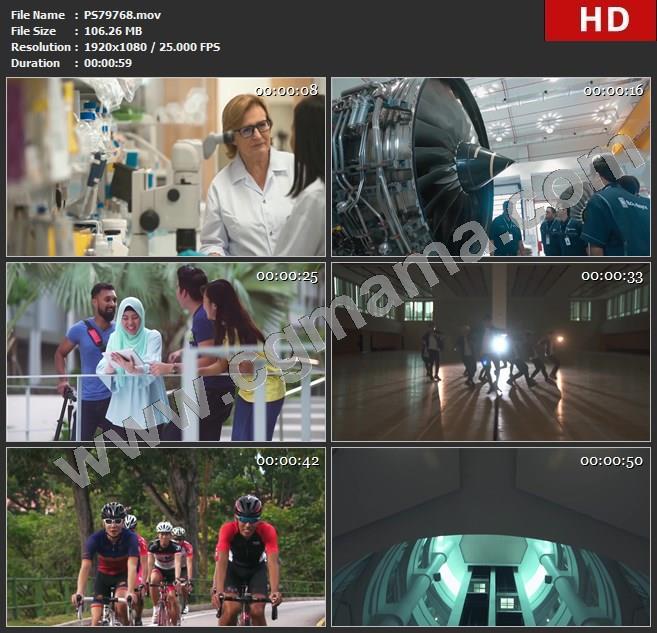Image resolution: width=657 pixels, height=633 pixels.
Task: Click the red HD badge
Action: click(x=599, y=20)
